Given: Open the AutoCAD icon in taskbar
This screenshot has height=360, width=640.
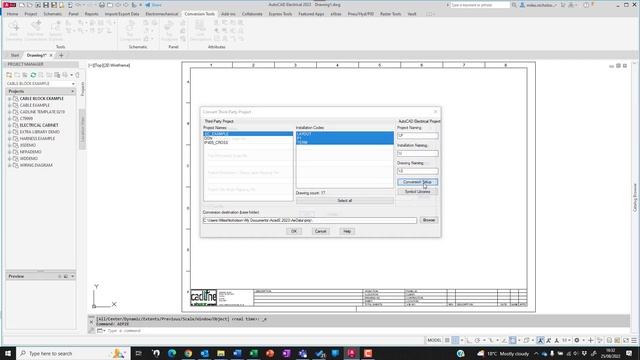Looking at the screenshot, I should pyautogui.click(x=351, y=353).
